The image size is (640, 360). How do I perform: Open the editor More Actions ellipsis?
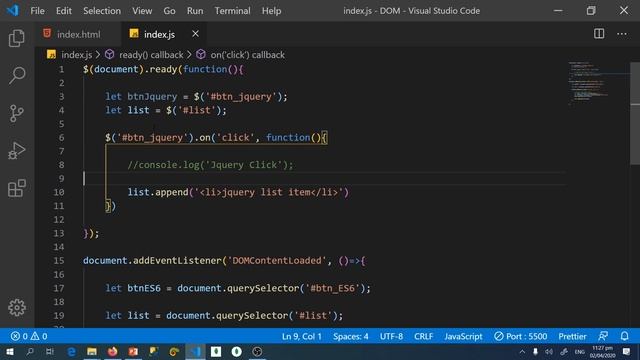622,34
